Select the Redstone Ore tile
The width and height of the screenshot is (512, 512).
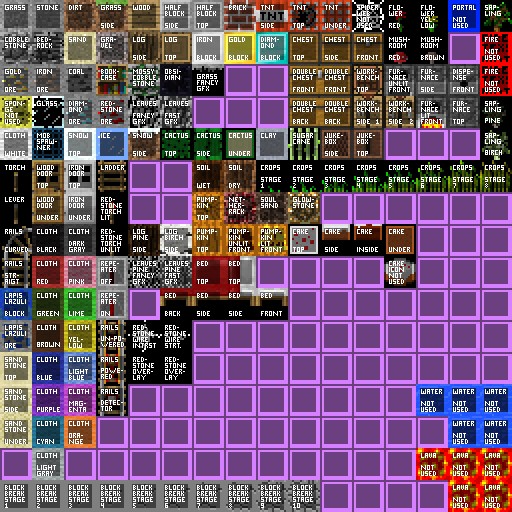(112, 112)
